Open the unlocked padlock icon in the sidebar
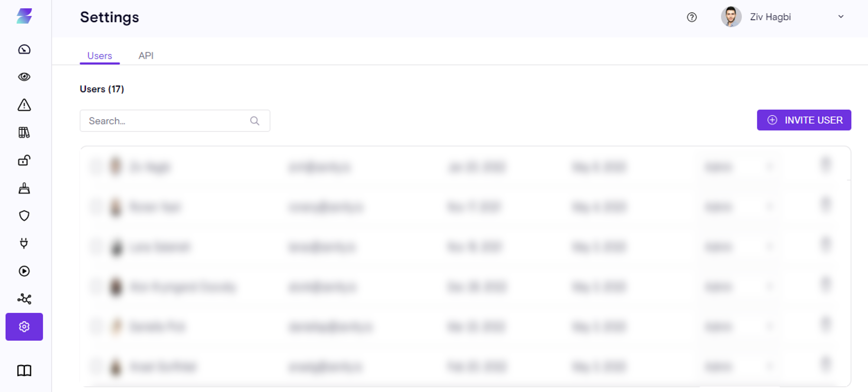Screen dimensions: 868x392 (24, 160)
